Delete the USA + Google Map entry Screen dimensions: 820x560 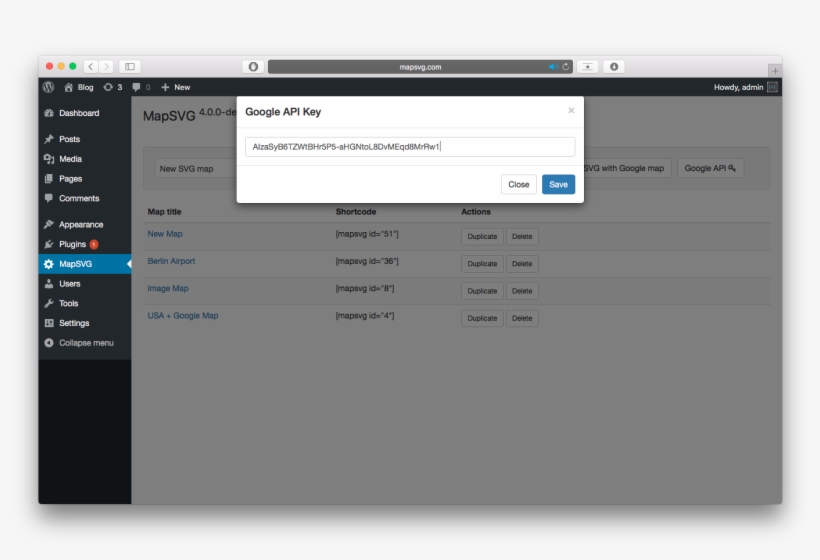pyautogui.click(x=521, y=318)
